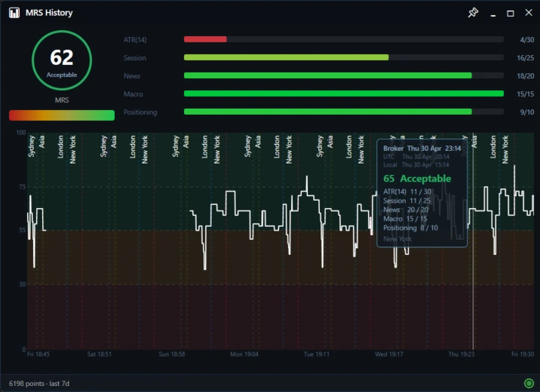
Task: Close the MRS History window
Action: point(529,13)
